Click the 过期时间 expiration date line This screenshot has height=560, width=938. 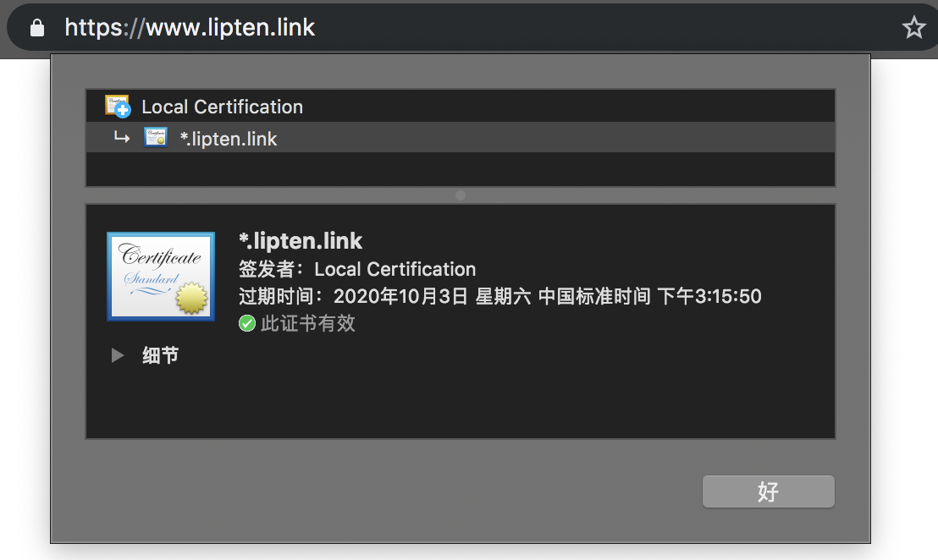[x=499, y=296]
